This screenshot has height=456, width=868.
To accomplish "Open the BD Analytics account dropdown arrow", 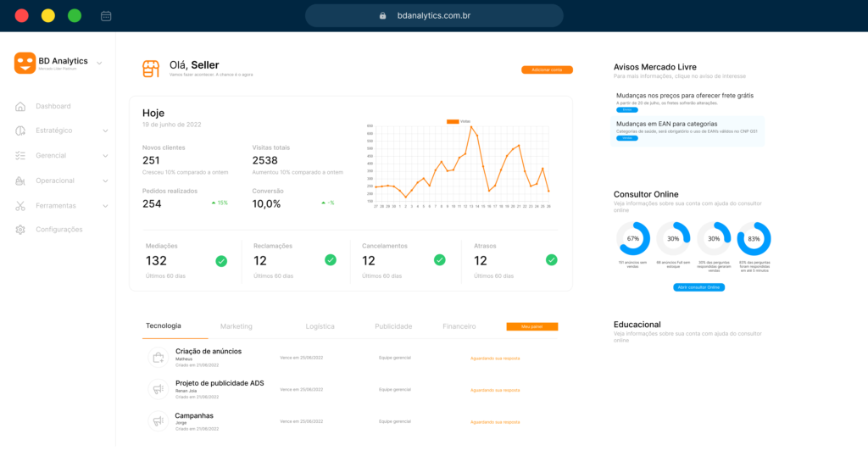I will (x=99, y=62).
